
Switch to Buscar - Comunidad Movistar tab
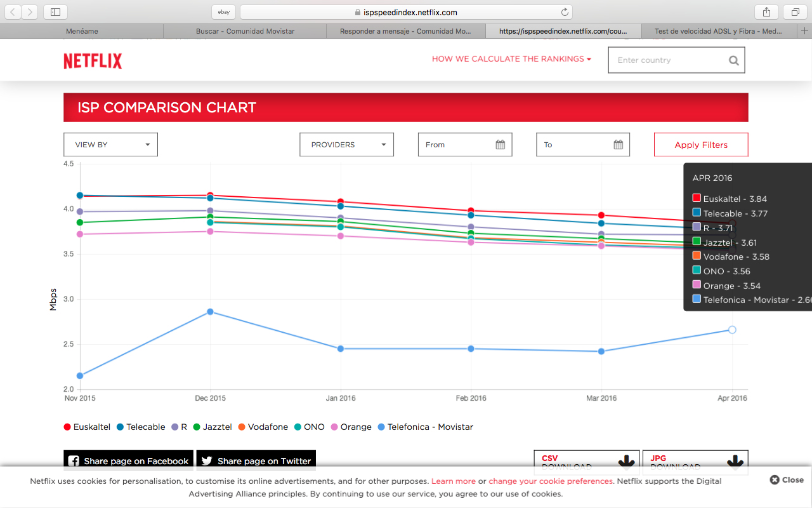(x=245, y=31)
